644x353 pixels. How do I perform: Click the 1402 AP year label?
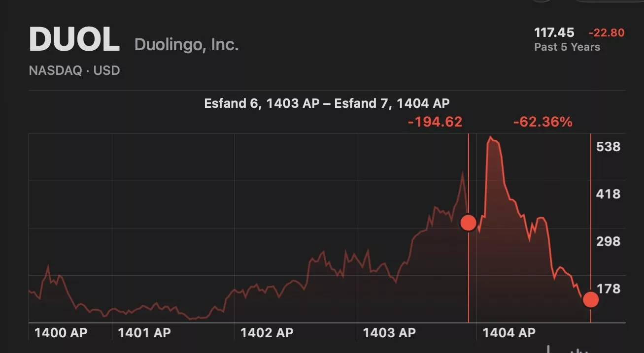pos(267,333)
